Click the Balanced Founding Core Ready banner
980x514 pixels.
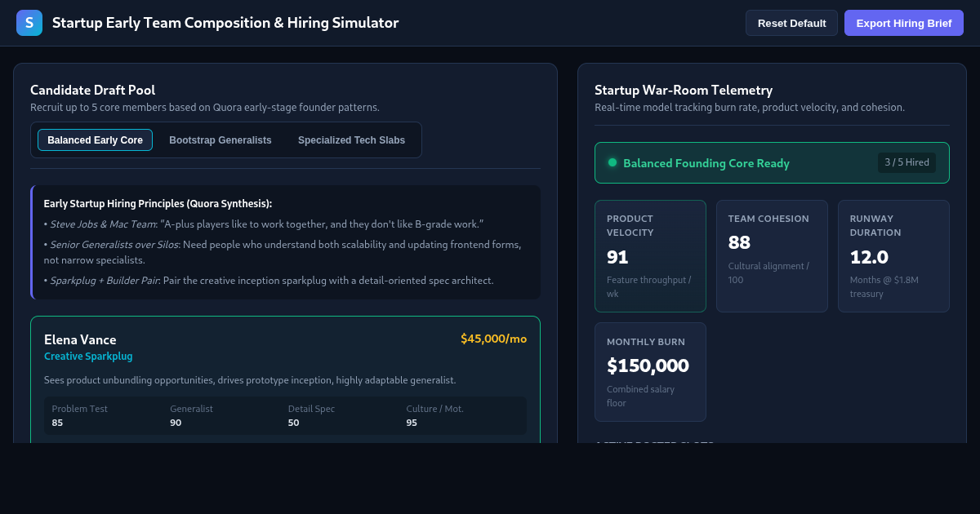772,163
